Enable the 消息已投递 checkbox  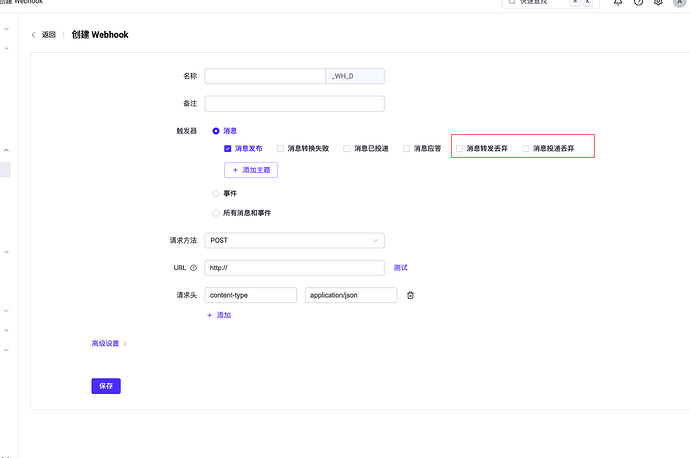pyautogui.click(x=347, y=149)
